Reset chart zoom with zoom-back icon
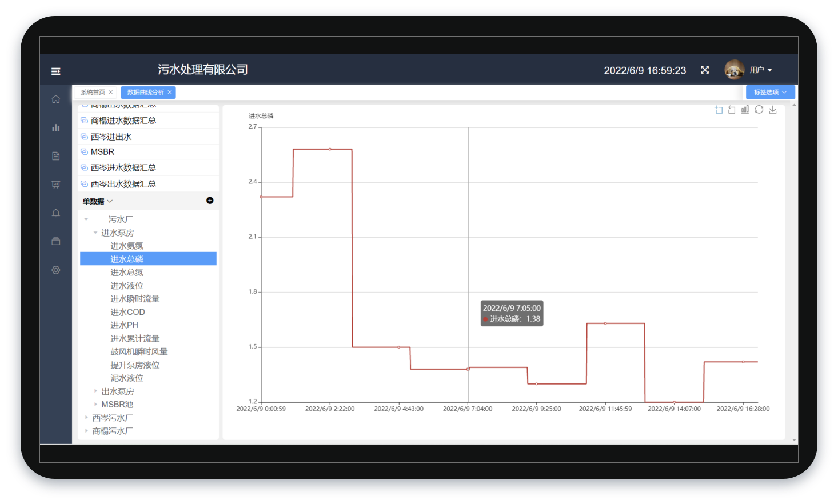The width and height of the screenshot is (838, 504). [732, 110]
